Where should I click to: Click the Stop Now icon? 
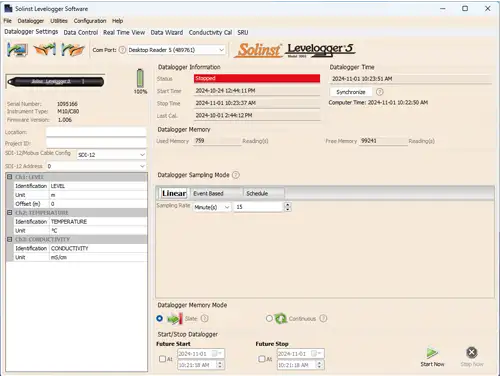(471, 352)
